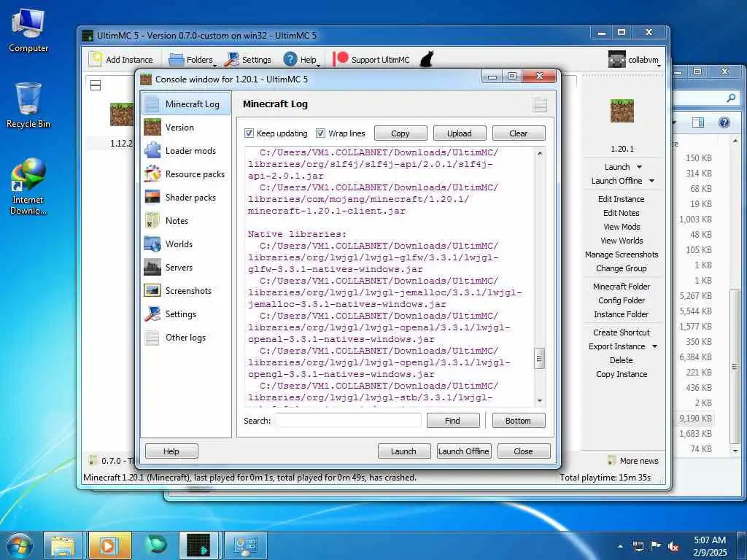Open File Explorer from the taskbar
Viewport: 747px width, 560px height.
(63, 545)
